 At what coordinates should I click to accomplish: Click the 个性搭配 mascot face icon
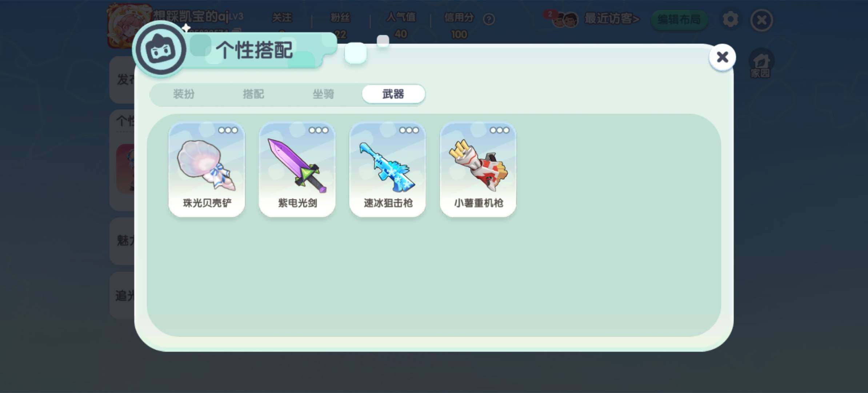[x=160, y=50]
